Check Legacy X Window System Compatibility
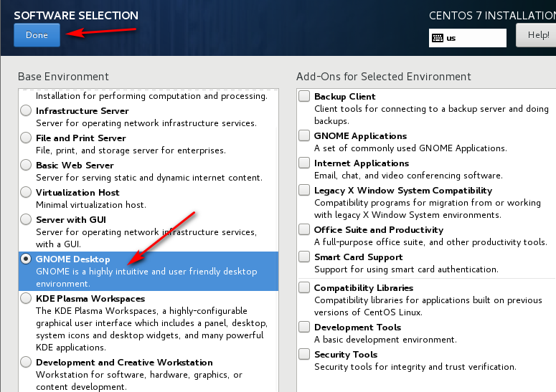This screenshot has height=392, width=556. coord(304,190)
